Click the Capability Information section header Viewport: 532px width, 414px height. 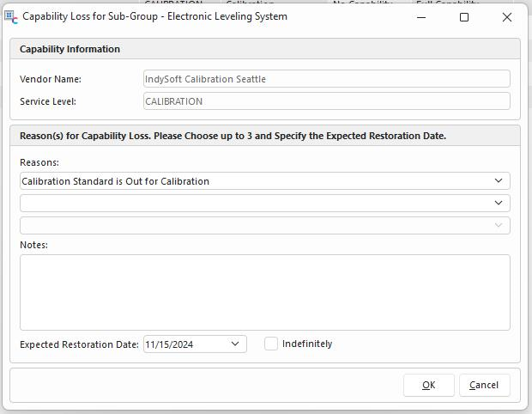[70, 49]
